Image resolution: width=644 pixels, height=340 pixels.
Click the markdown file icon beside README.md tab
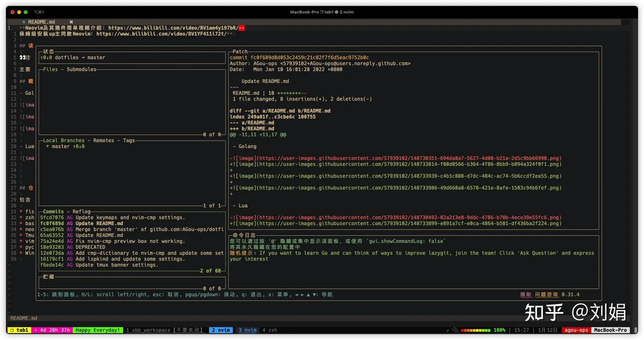tap(24, 22)
